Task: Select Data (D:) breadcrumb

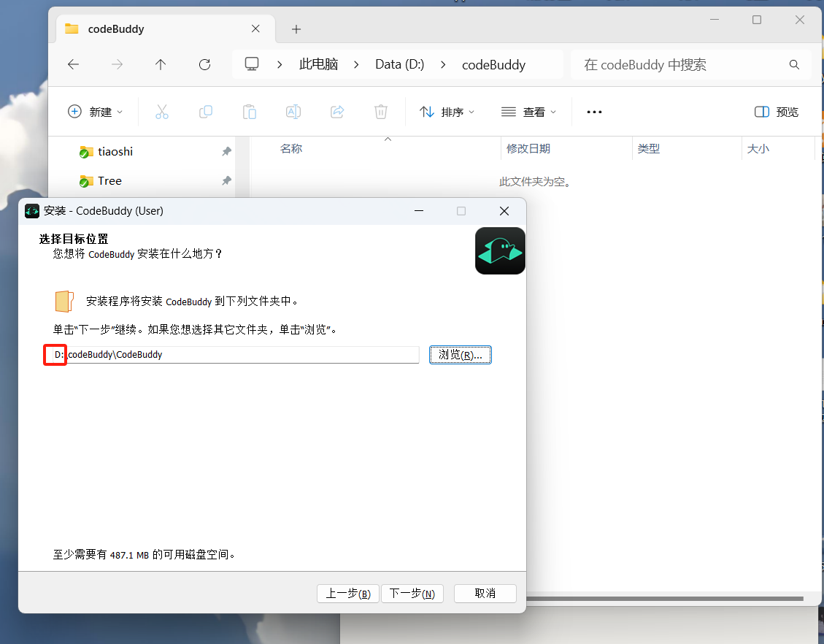Action: coord(399,64)
